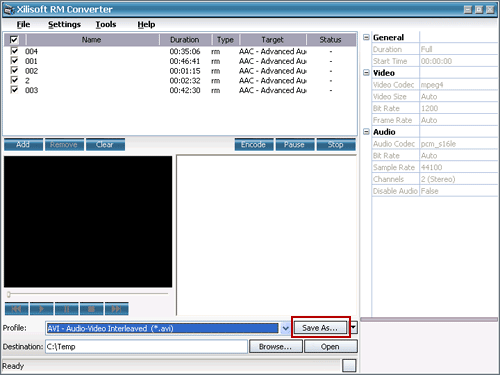Open the Profile dropdown arrow
This screenshot has width=500, height=375.
tap(285, 328)
